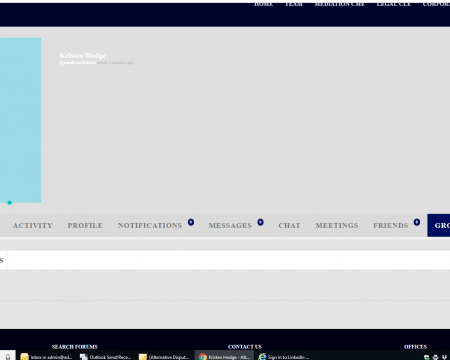Open the Team menu item
Image resolution: width=450 pixels, height=360 pixels.
(294, 4)
